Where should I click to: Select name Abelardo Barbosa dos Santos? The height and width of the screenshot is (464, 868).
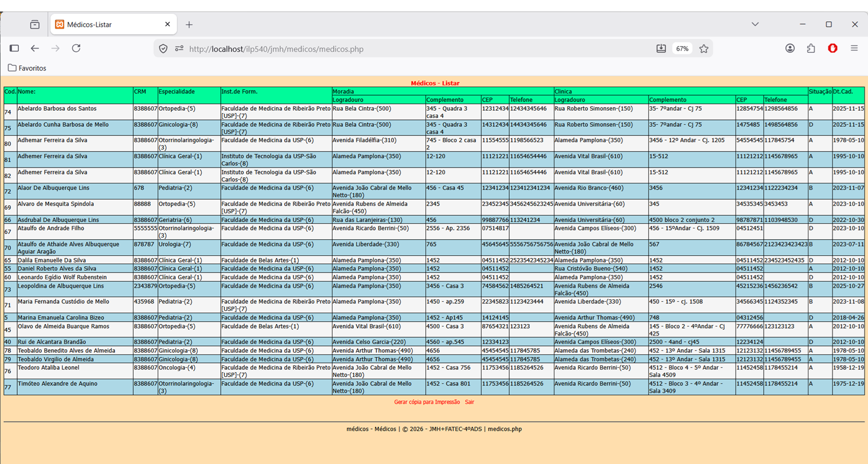(x=57, y=108)
